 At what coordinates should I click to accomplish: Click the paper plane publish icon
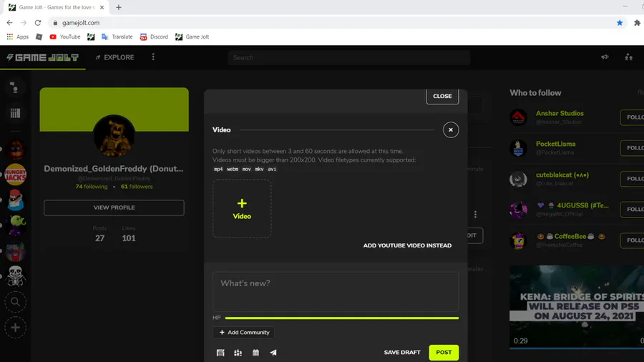pos(273,353)
